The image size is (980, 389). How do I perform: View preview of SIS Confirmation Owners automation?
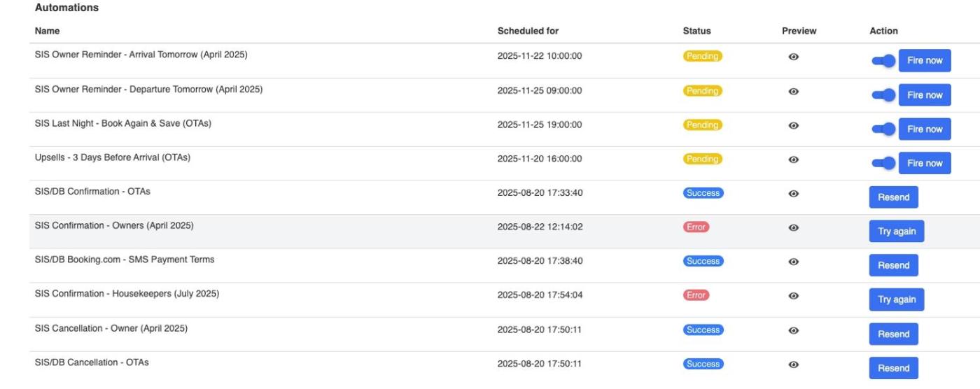(793, 227)
